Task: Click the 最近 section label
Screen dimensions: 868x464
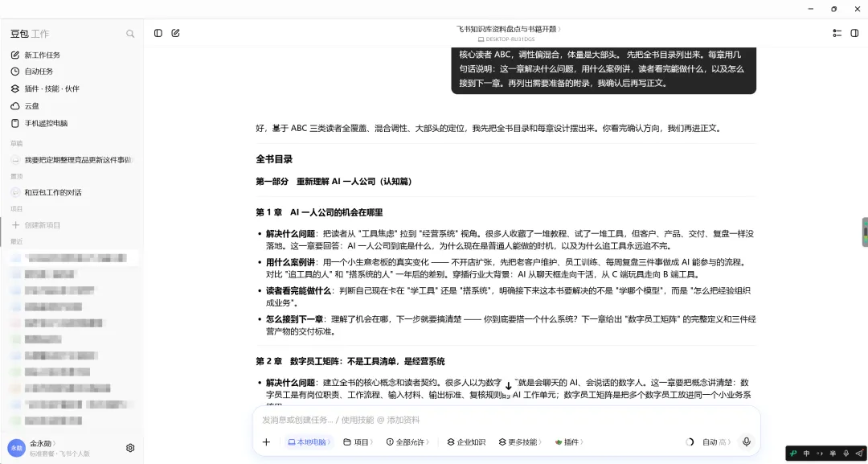Action: point(17,242)
